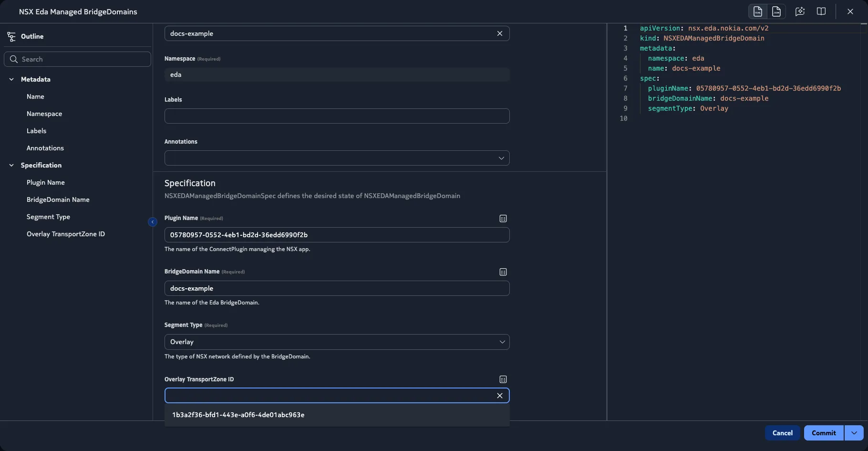868x451 pixels.
Task: Jump to Namespace in the outline
Action: point(44,114)
